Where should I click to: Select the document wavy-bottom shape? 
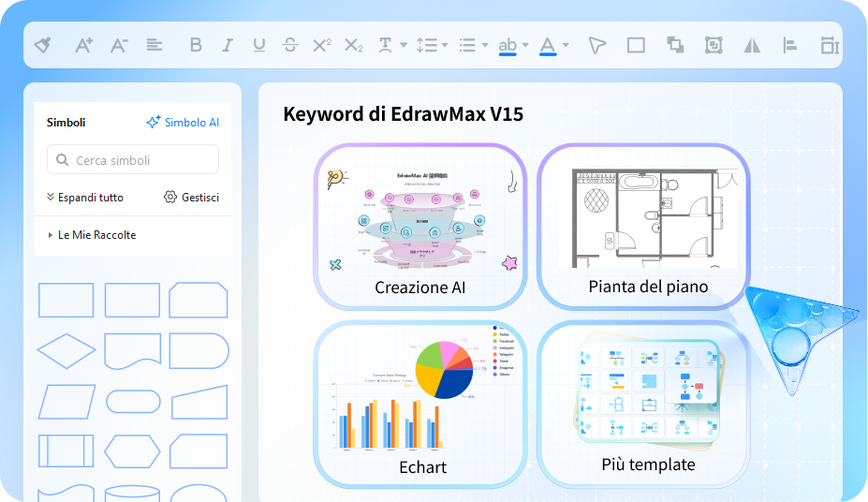(132, 351)
